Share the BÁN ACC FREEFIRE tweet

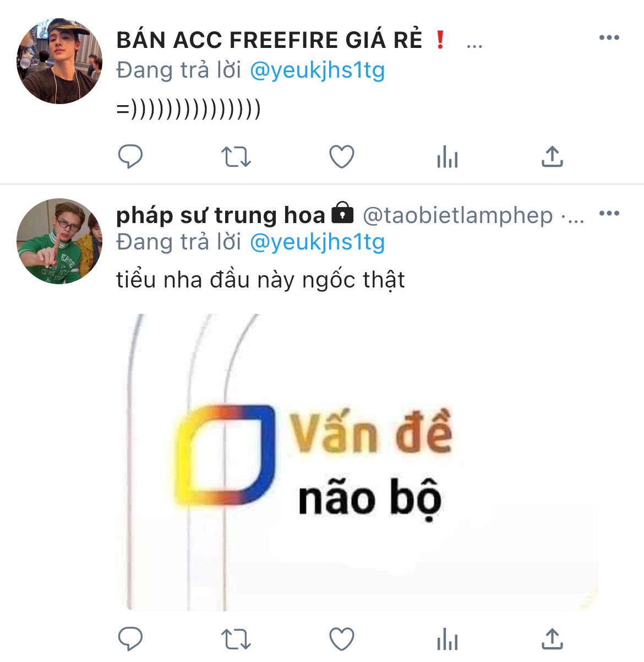pos(552,156)
